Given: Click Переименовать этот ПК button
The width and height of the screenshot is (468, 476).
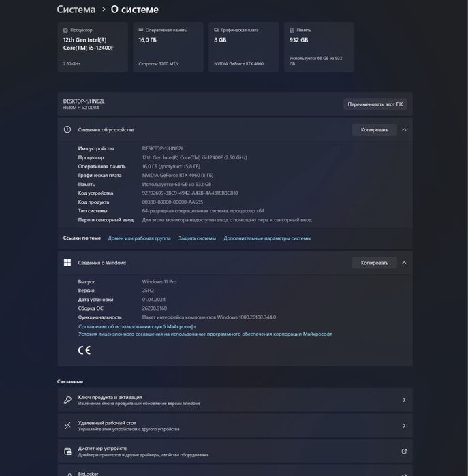Looking at the screenshot, I should pyautogui.click(x=375, y=104).
